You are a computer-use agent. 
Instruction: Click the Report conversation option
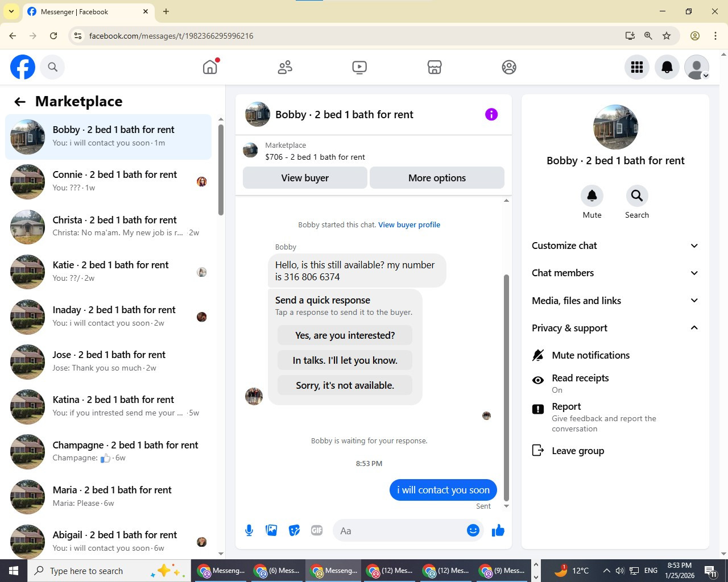point(615,417)
